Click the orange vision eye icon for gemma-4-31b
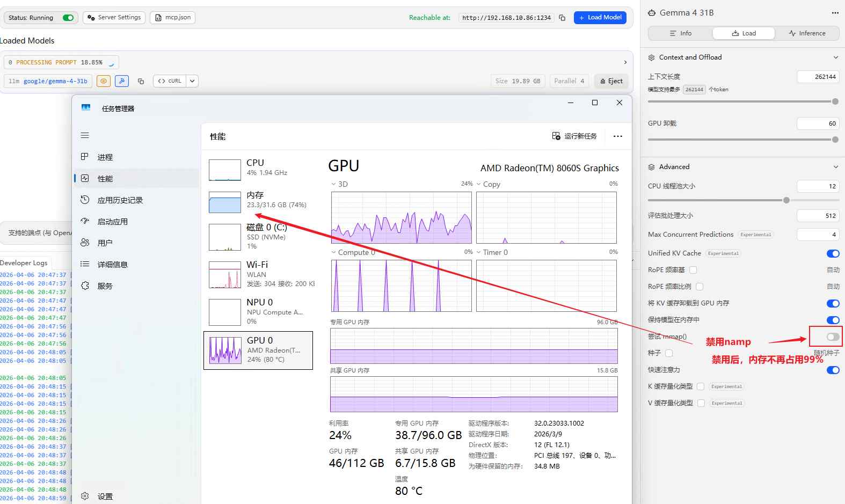This screenshot has width=845, height=504. pyautogui.click(x=104, y=81)
